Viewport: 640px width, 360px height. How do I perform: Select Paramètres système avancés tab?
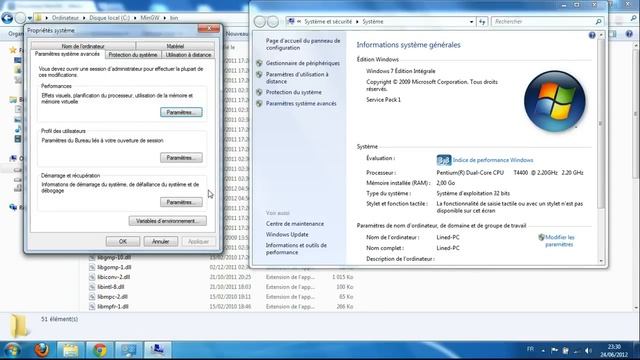67,54
